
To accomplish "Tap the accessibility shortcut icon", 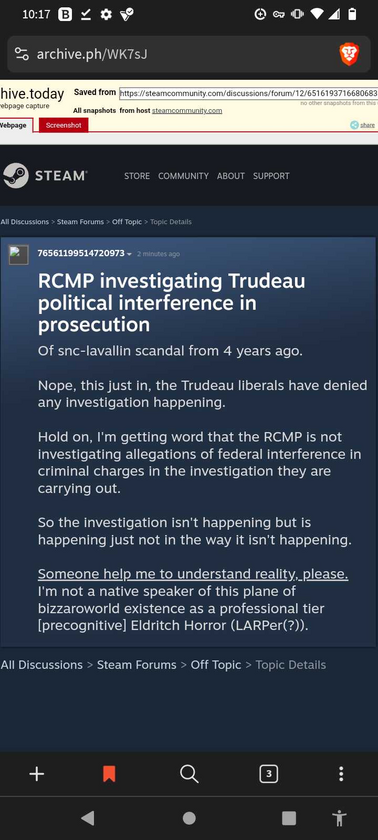I will tap(339, 818).
